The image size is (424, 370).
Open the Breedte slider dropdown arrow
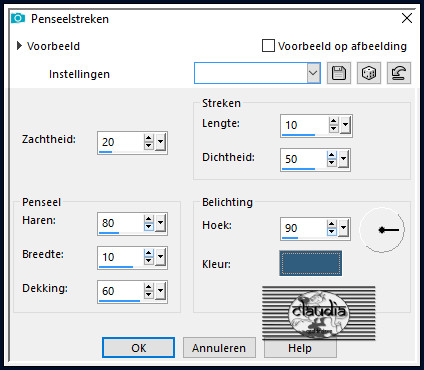(x=160, y=257)
